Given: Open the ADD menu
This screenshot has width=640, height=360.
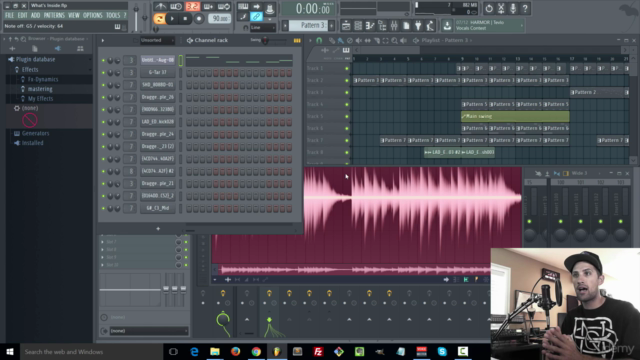Looking at the screenshot, I should tap(36, 16).
